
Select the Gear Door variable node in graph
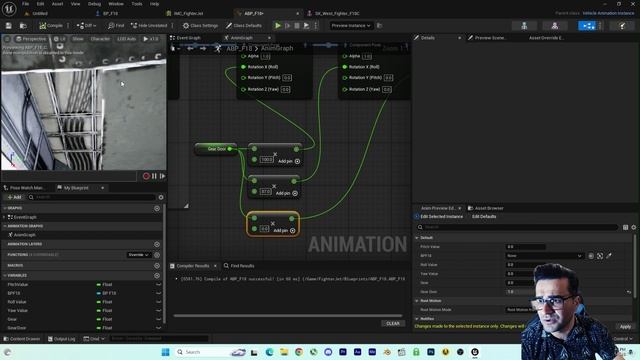[216, 149]
